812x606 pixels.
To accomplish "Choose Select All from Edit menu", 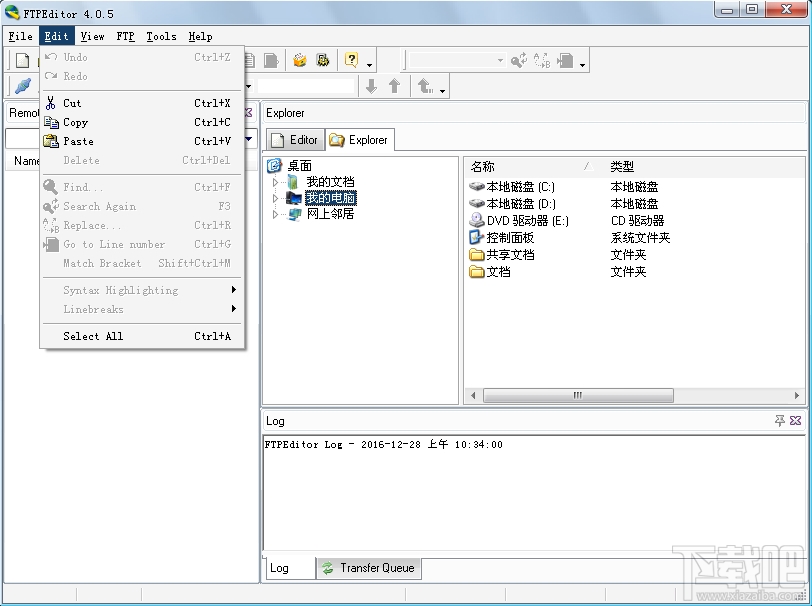I will (x=141, y=336).
